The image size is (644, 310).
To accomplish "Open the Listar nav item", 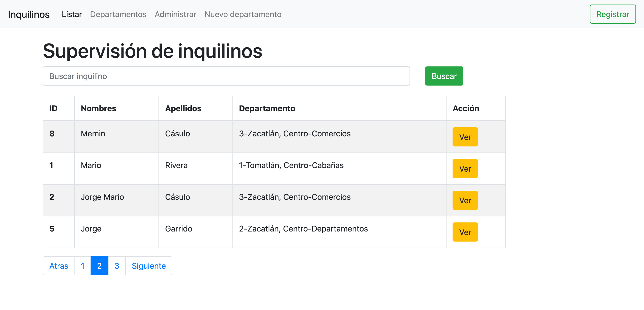I will tap(72, 14).
